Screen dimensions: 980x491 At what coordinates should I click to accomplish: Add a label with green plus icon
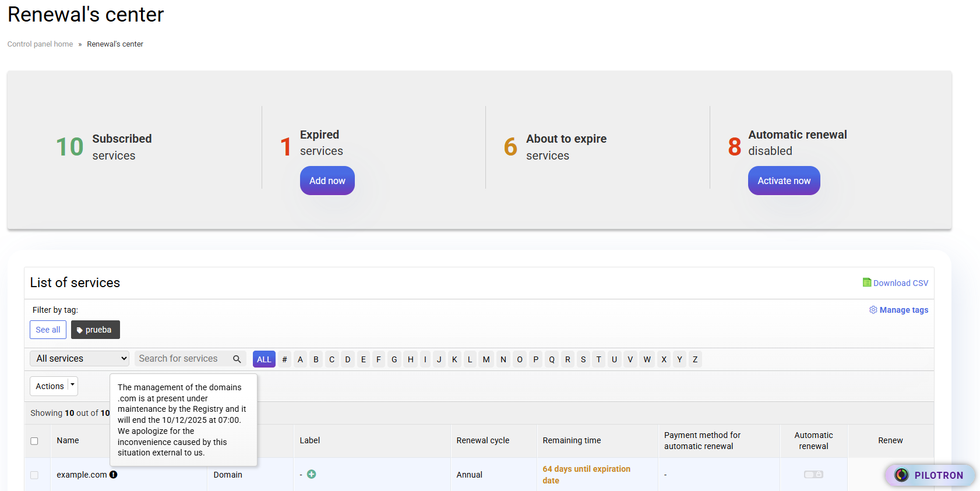pyautogui.click(x=312, y=474)
